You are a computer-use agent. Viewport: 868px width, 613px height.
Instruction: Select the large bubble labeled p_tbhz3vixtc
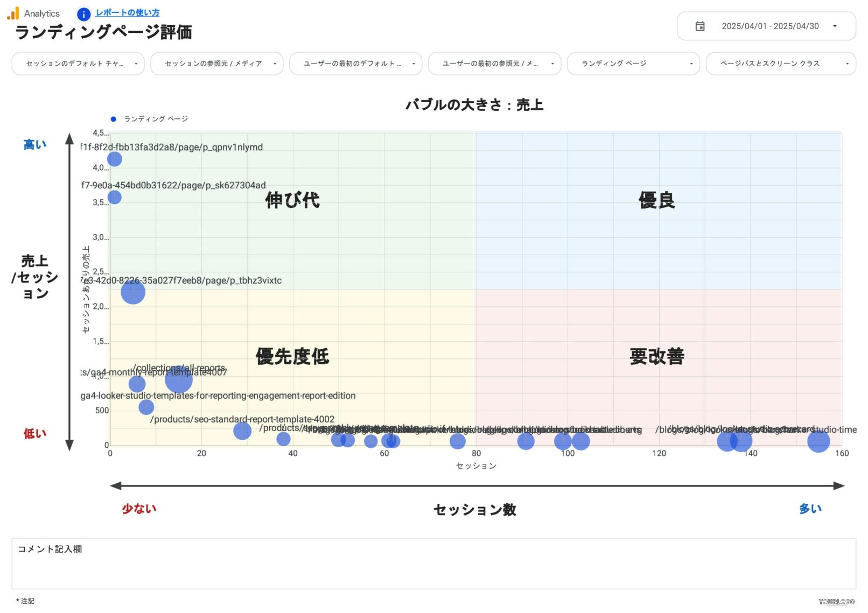pos(132,292)
